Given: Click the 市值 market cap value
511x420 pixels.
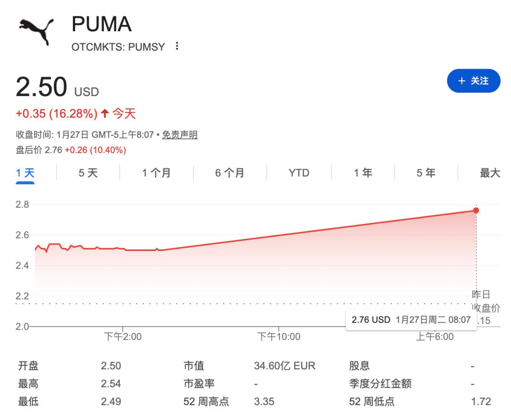Looking at the screenshot, I should tap(284, 366).
